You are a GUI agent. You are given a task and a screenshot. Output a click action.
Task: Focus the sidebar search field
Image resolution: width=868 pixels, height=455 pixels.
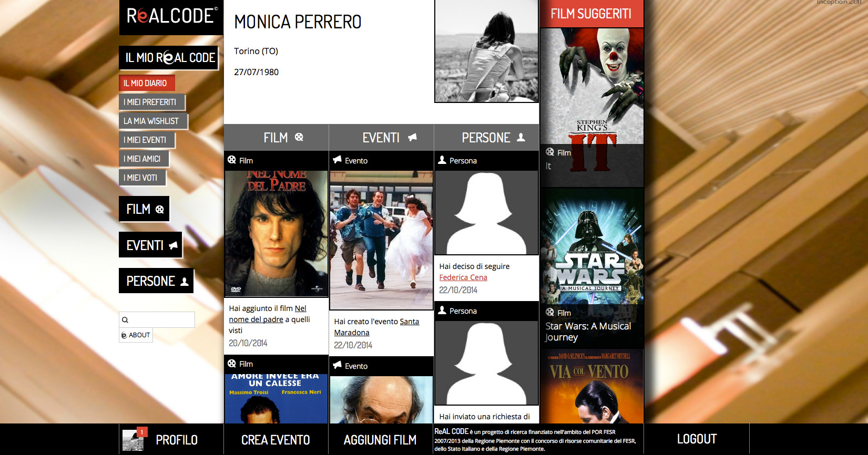[x=157, y=319]
